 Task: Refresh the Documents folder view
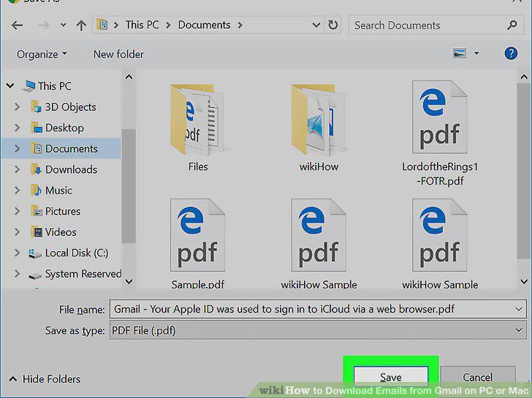tap(332, 25)
